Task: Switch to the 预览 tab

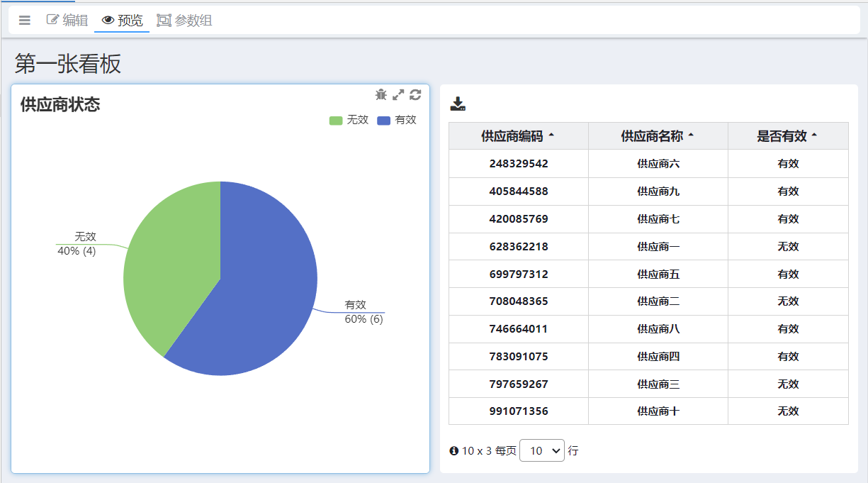Action: (122, 21)
